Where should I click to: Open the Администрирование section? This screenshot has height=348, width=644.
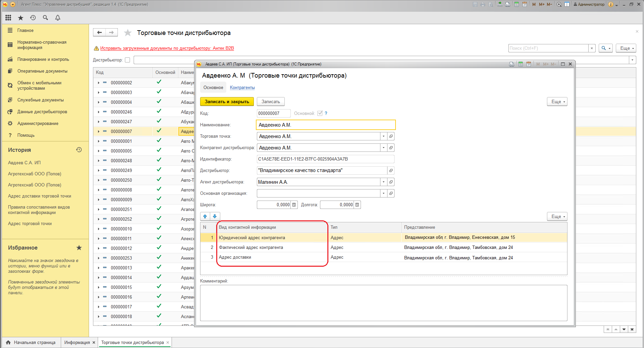click(x=38, y=123)
